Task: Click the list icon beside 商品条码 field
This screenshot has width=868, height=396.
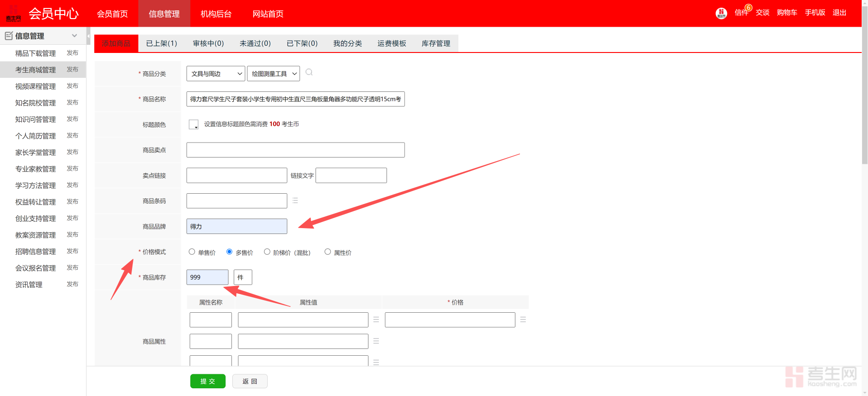Action: 295,200
